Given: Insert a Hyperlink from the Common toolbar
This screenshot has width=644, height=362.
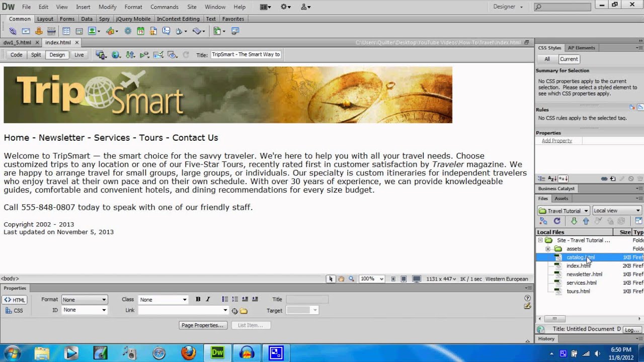Looking at the screenshot, I should tap(13, 31).
